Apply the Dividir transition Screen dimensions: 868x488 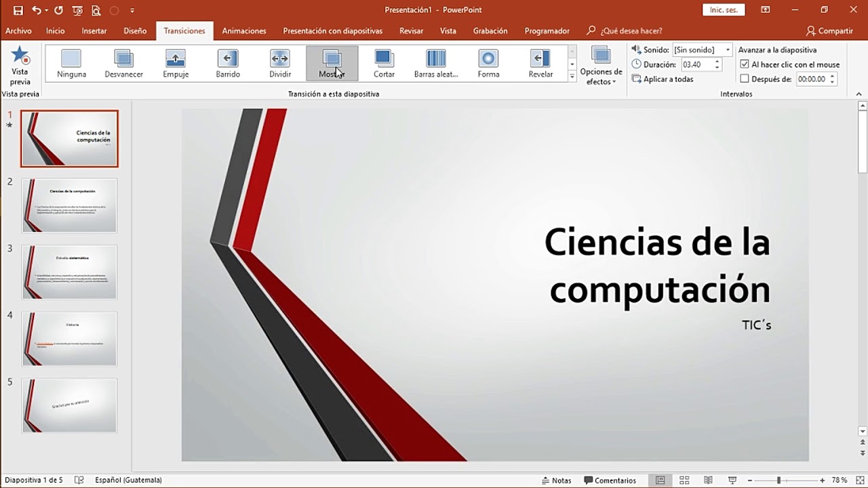pyautogui.click(x=280, y=63)
